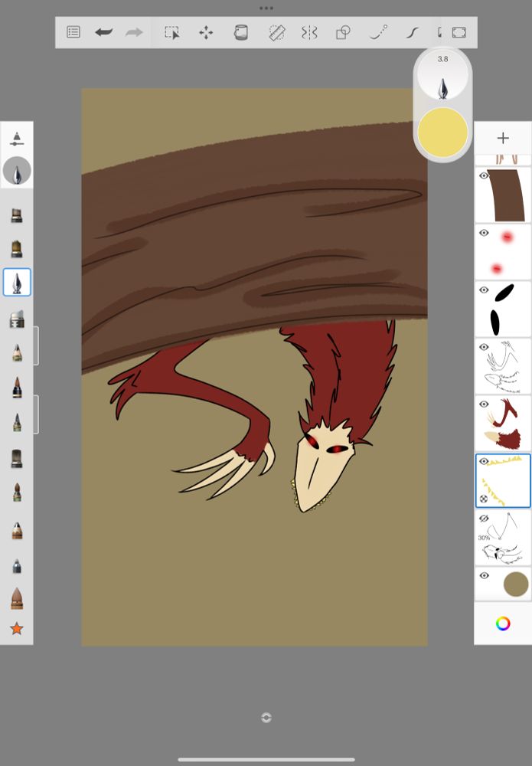Select the red glow dots layer thumbnail
The image size is (532, 766).
click(x=503, y=252)
